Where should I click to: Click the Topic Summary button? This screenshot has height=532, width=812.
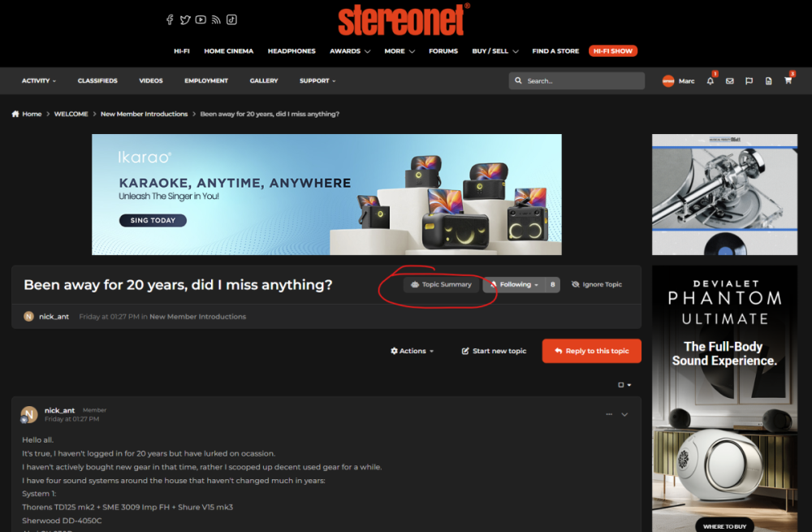click(441, 285)
